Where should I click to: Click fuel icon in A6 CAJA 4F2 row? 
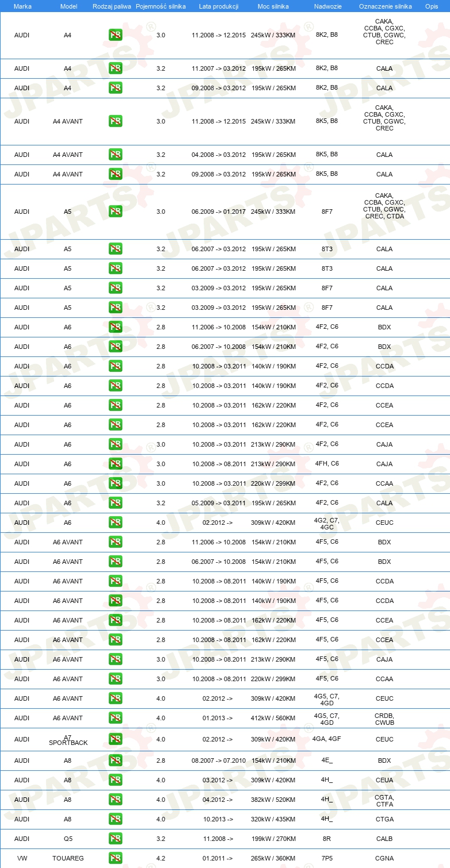pyautogui.click(x=116, y=444)
